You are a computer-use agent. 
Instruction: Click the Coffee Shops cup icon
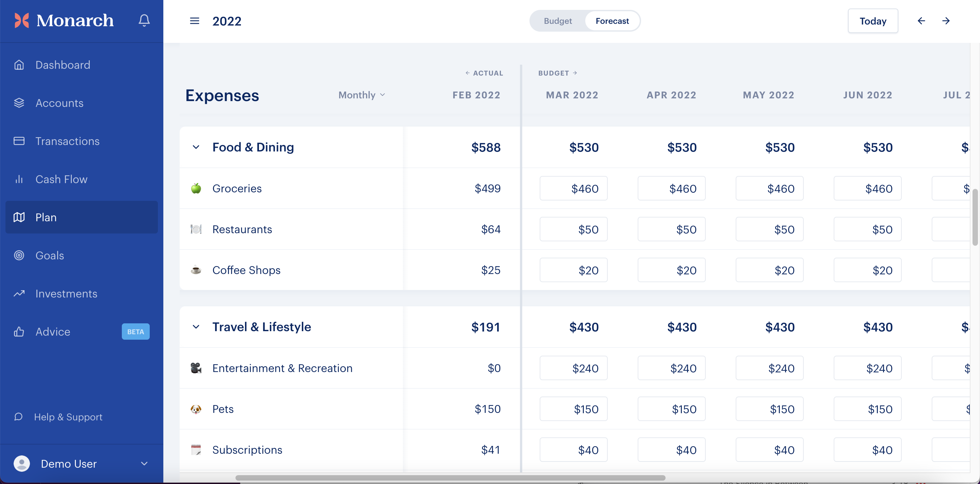click(196, 270)
